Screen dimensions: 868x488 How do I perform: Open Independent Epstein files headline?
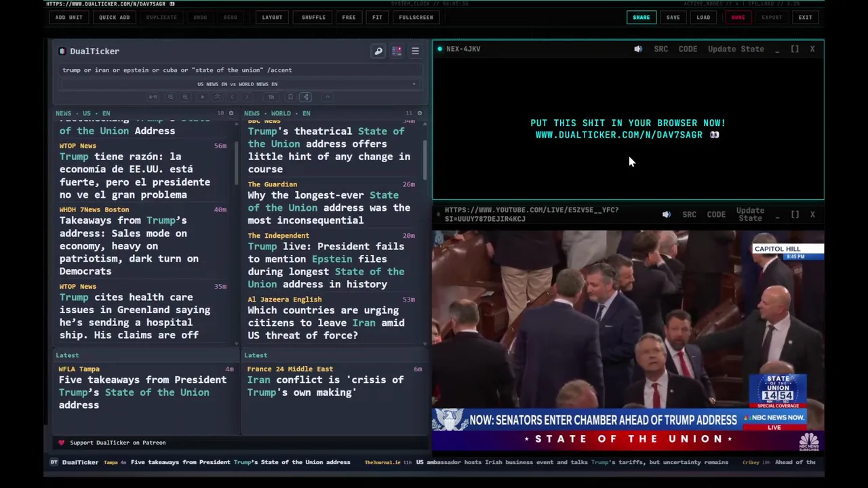click(325, 265)
